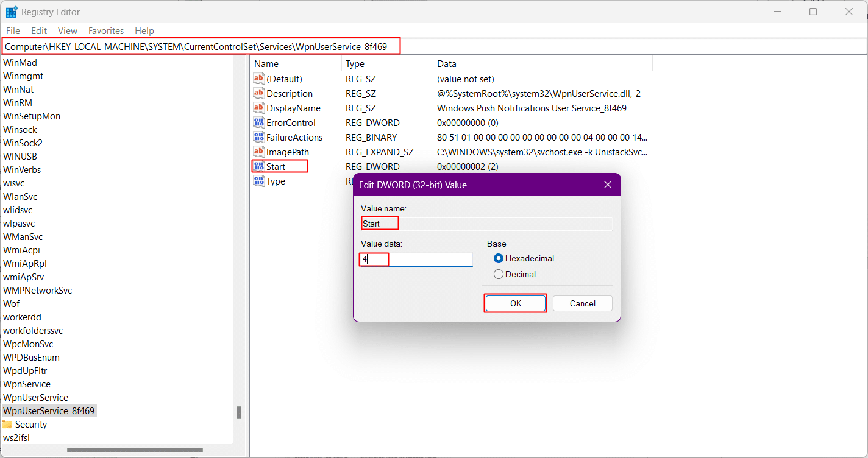This screenshot has height=458, width=868.
Task: Select the DisplayName value icon
Action: (259, 108)
